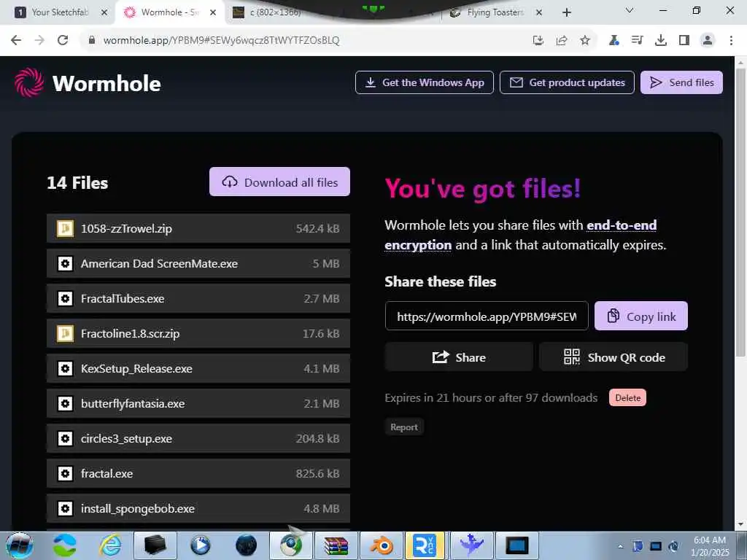The height and width of the screenshot is (560, 747).
Task: Open RealVNC icon in taskbar
Action: coord(425,545)
